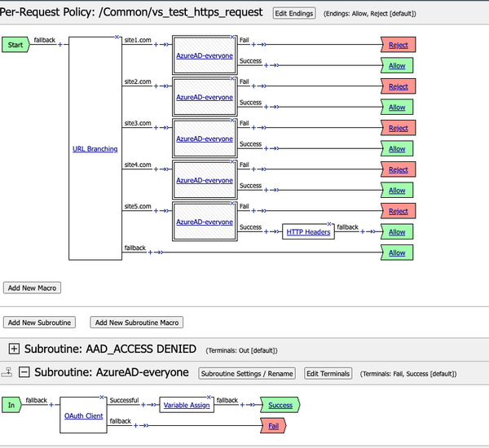Click the Edit Endings button
Viewport: 489px width, 448px height.
tap(293, 14)
